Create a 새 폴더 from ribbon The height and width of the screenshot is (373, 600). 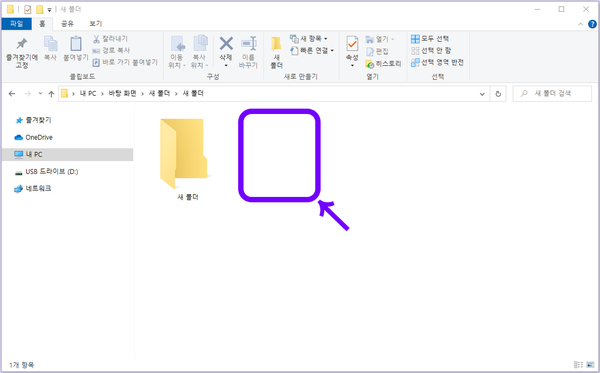[276, 52]
